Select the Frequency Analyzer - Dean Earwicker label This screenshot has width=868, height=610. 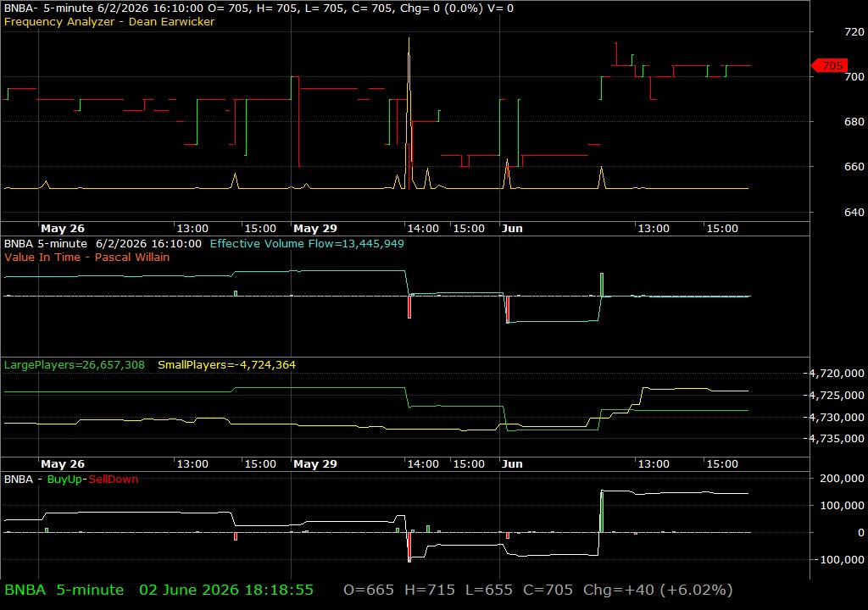109,21
